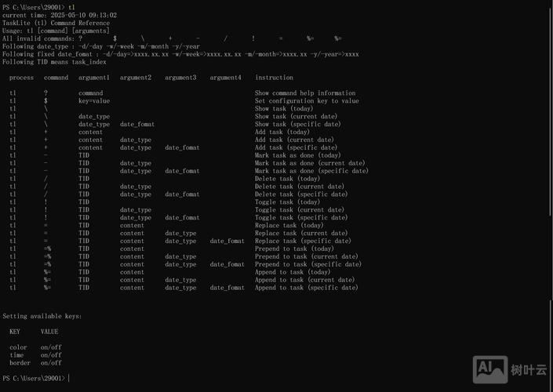Select the current time line
The width and height of the screenshot is (553, 392).
(x=60, y=15)
